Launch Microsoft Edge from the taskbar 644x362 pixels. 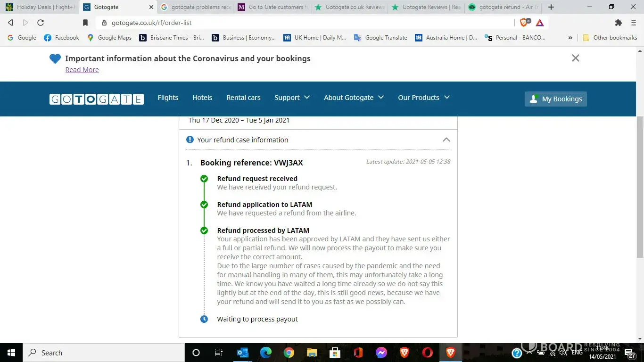click(x=266, y=353)
